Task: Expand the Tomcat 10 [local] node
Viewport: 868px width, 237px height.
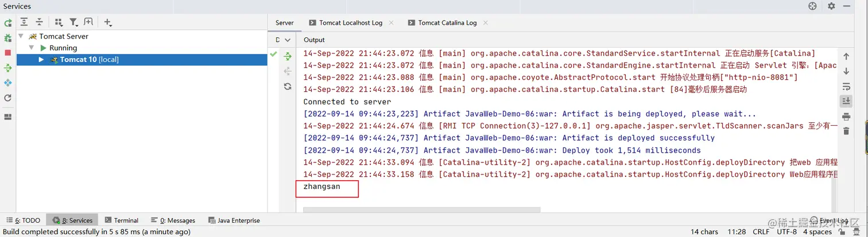Action: coord(41,60)
